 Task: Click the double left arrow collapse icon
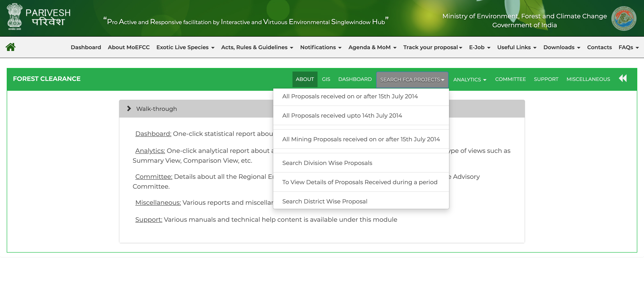tap(623, 78)
